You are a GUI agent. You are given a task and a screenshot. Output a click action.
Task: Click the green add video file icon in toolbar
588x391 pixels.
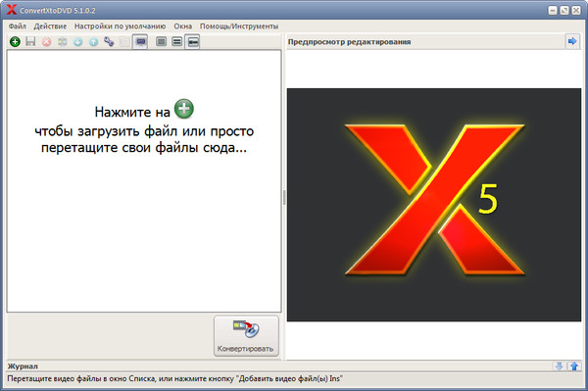(15, 41)
